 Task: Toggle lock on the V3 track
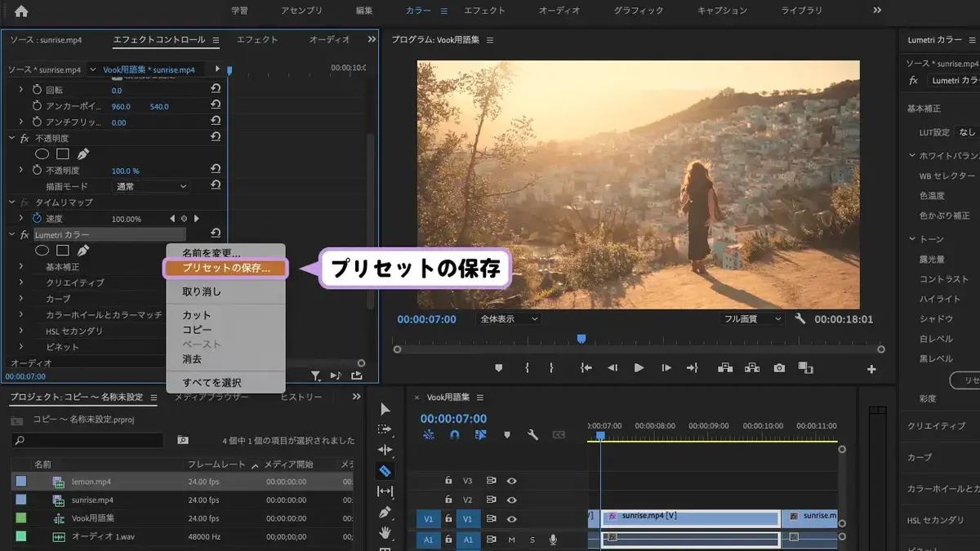click(x=448, y=481)
